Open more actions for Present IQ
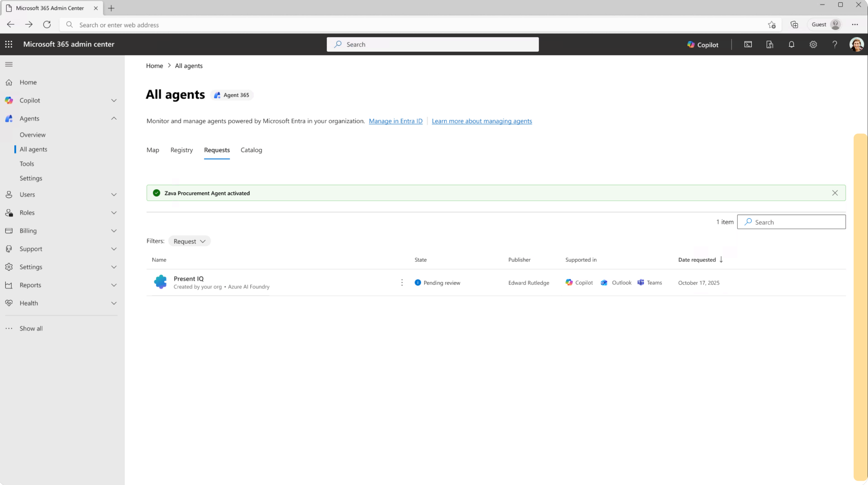 402,283
